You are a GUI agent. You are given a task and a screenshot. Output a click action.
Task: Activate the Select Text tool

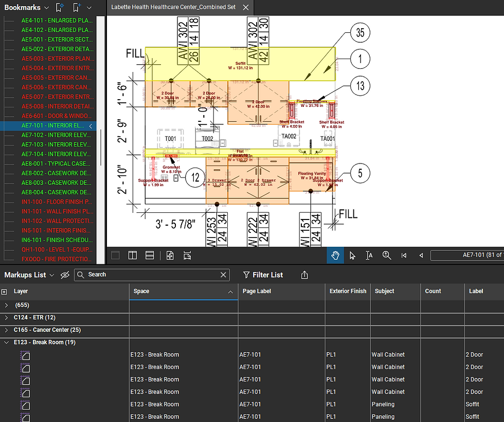(x=369, y=255)
